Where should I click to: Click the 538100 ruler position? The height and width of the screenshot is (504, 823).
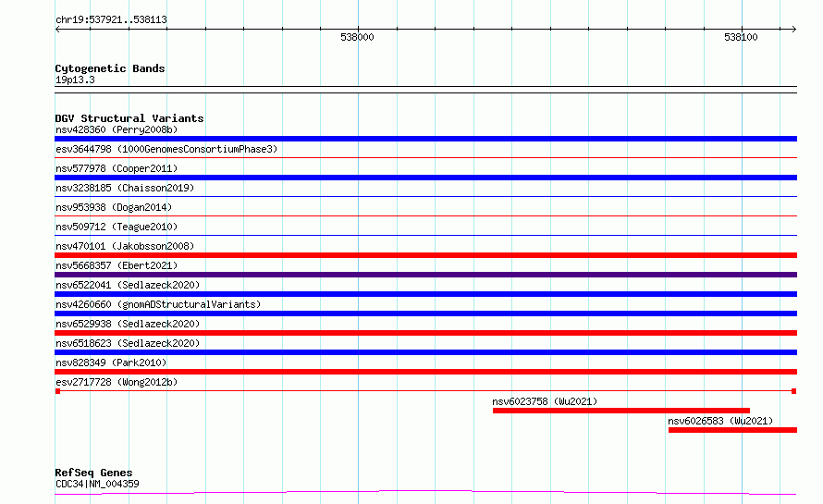tap(741, 37)
